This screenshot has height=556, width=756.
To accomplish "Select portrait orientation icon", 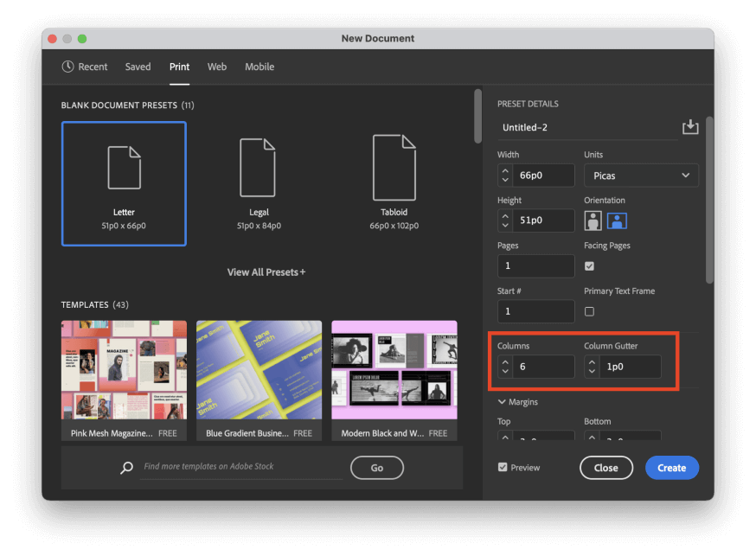I will coord(593,220).
